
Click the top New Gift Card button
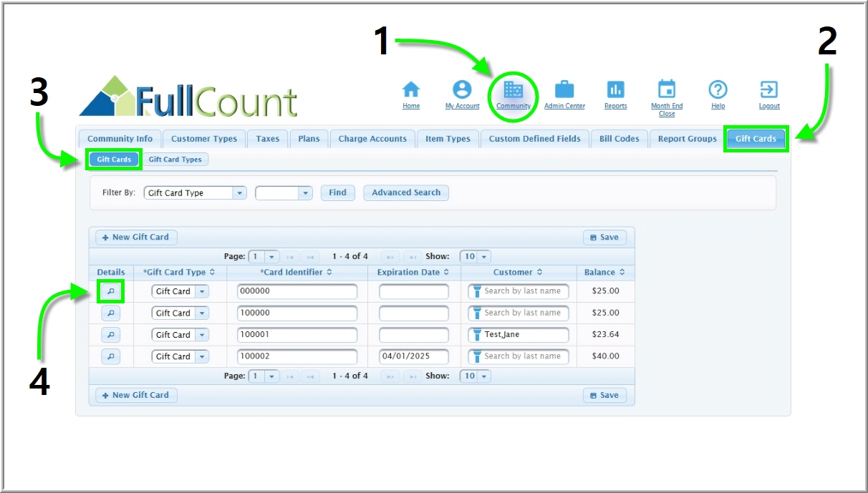tap(136, 238)
